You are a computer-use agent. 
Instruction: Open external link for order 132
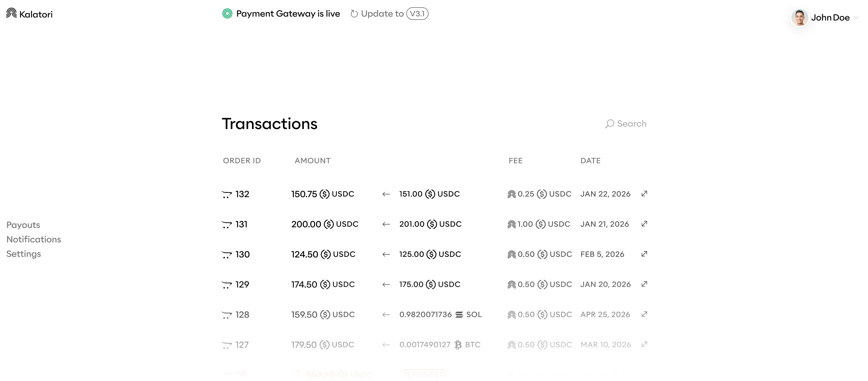point(644,194)
